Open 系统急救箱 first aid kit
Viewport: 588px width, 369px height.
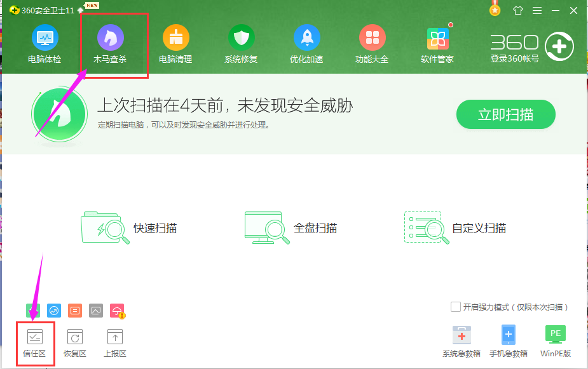tap(462, 341)
